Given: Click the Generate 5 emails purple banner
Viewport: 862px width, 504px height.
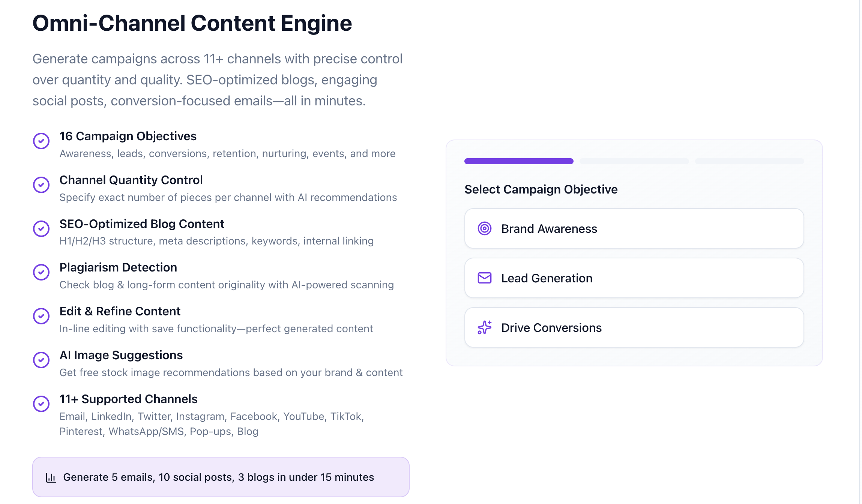Looking at the screenshot, I should click(221, 477).
